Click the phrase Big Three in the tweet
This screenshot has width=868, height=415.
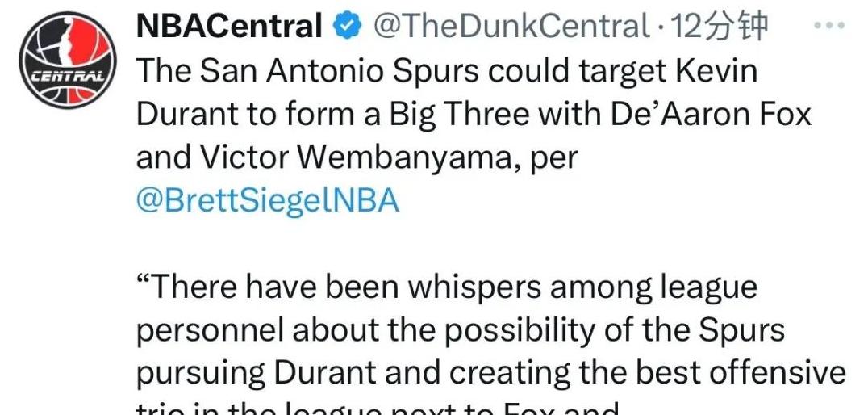454,115
